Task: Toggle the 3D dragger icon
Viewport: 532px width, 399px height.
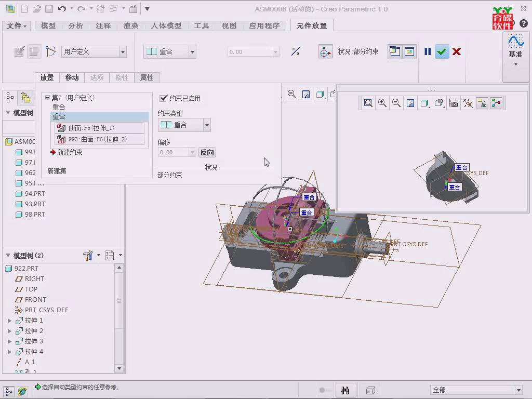Action: (325, 51)
